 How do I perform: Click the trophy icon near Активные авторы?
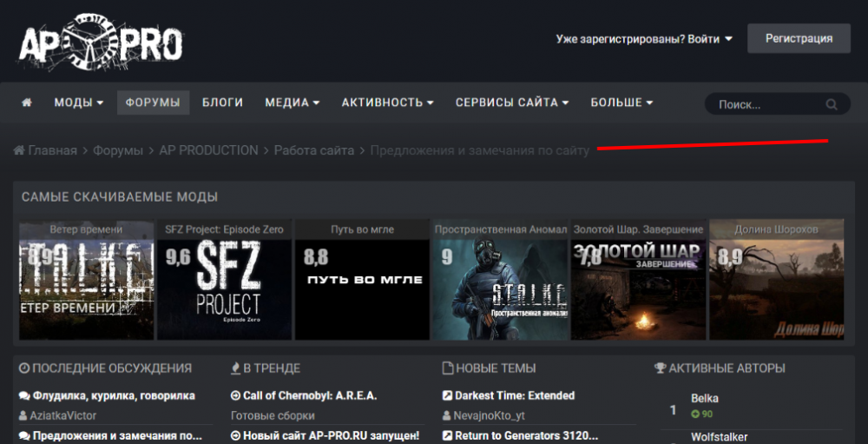[660, 368]
